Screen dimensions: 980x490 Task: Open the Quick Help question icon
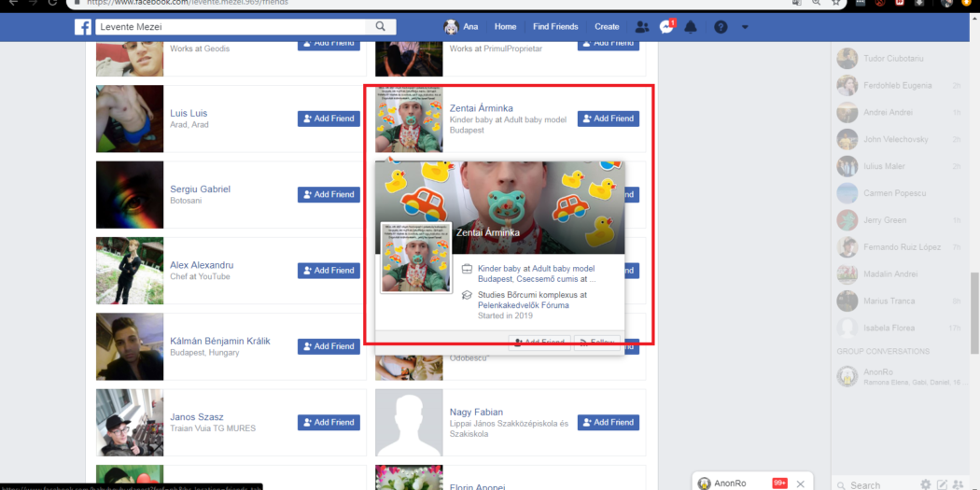point(721,27)
